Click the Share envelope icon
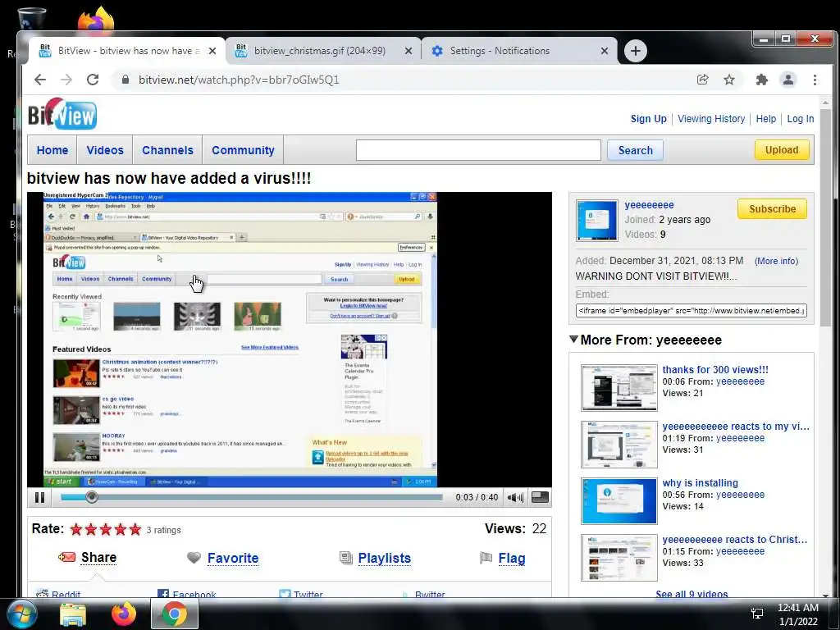840x630 pixels. click(67, 557)
